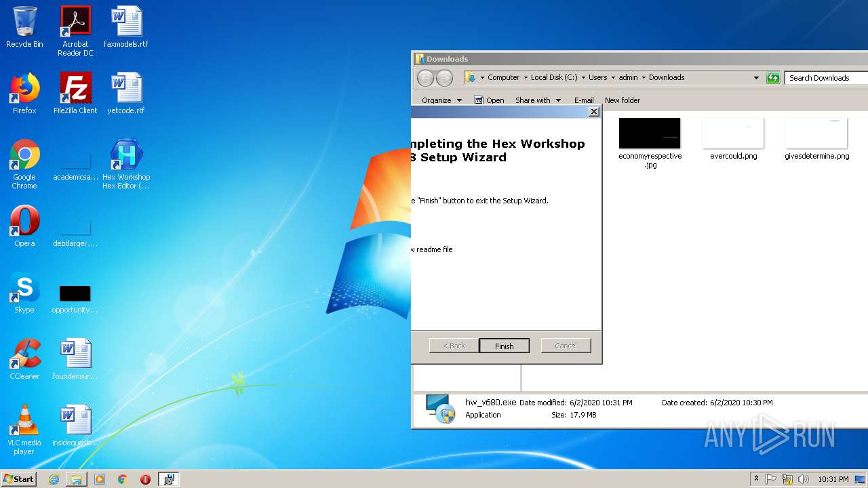Go forward in Explorer navigation
The image size is (868, 488).
444,78
